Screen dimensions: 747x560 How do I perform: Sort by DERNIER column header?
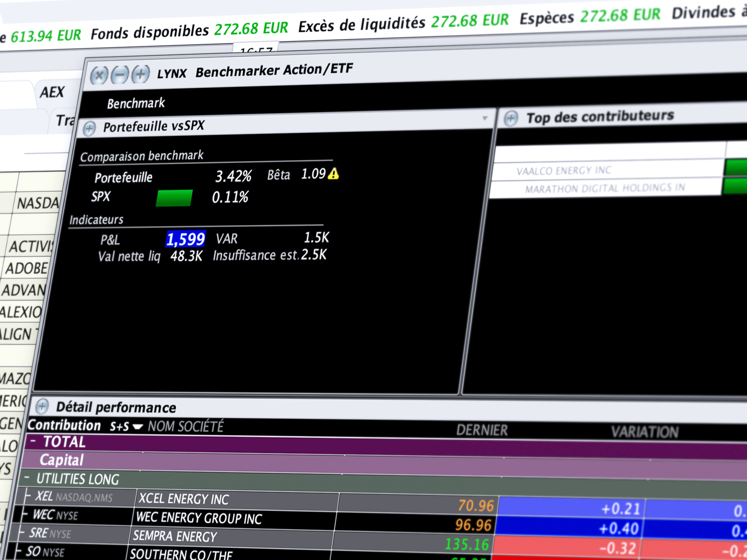(x=482, y=430)
